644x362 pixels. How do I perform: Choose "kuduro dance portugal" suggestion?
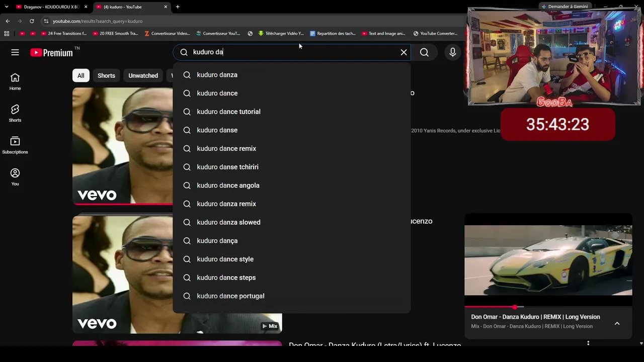point(292,296)
